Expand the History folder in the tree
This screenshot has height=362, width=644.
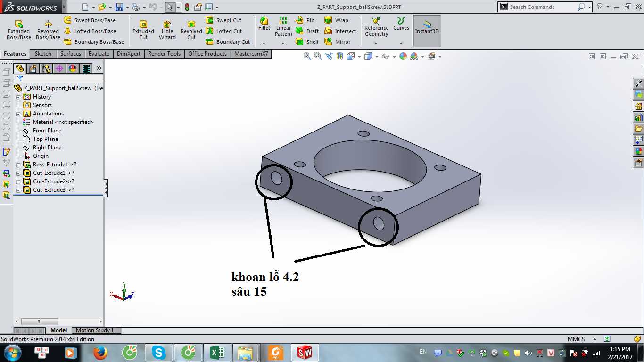pyautogui.click(x=18, y=97)
